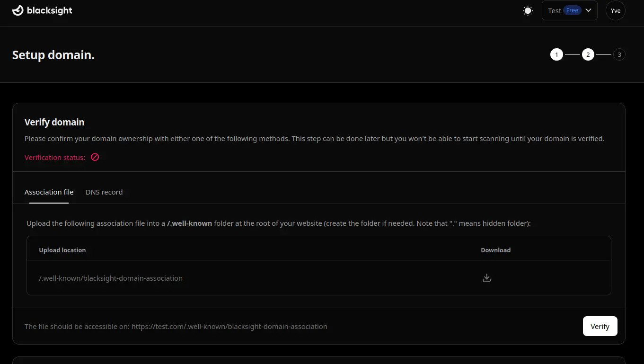Toggle light mode with sun icon
Image resolution: width=644 pixels, height=364 pixels.
[528, 10]
